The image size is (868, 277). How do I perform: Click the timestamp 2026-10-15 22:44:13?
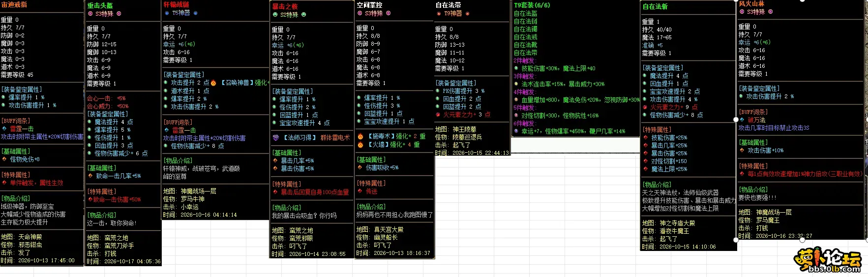tap(480, 153)
